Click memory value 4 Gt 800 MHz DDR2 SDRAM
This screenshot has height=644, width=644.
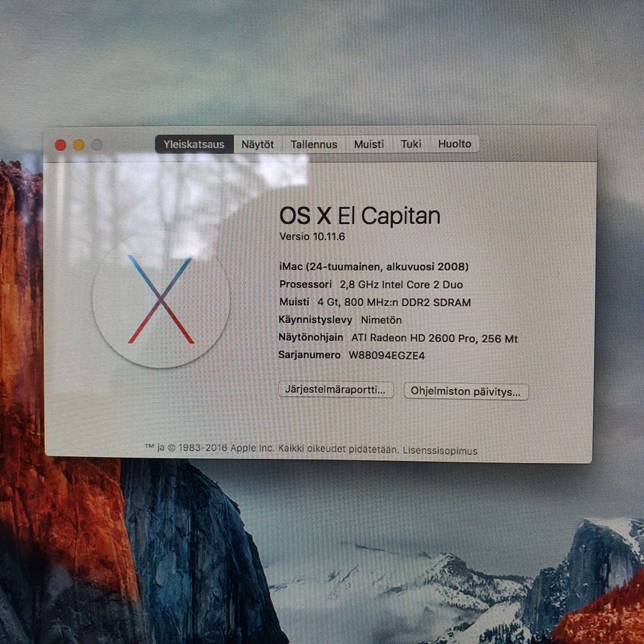(x=394, y=303)
